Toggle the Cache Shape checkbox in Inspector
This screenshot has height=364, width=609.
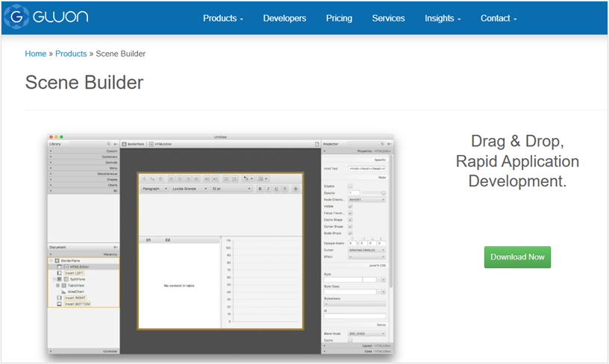(x=350, y=219)
